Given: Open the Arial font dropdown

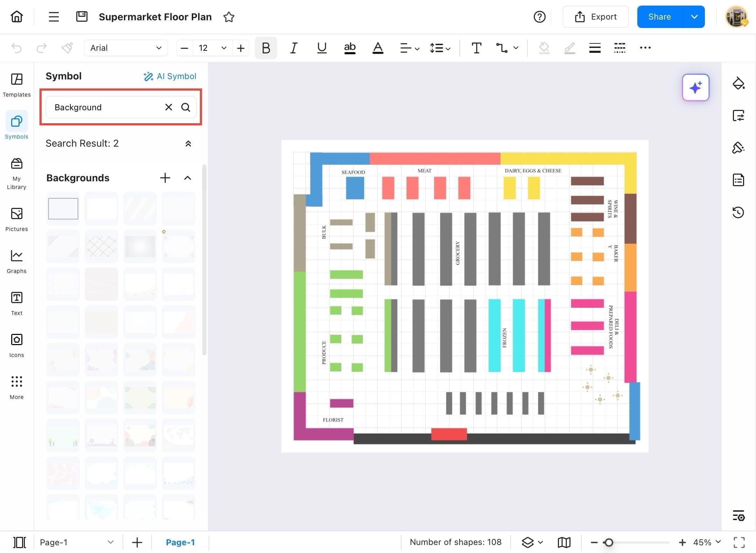Looking at the screenshot, I should coord(126,48).
